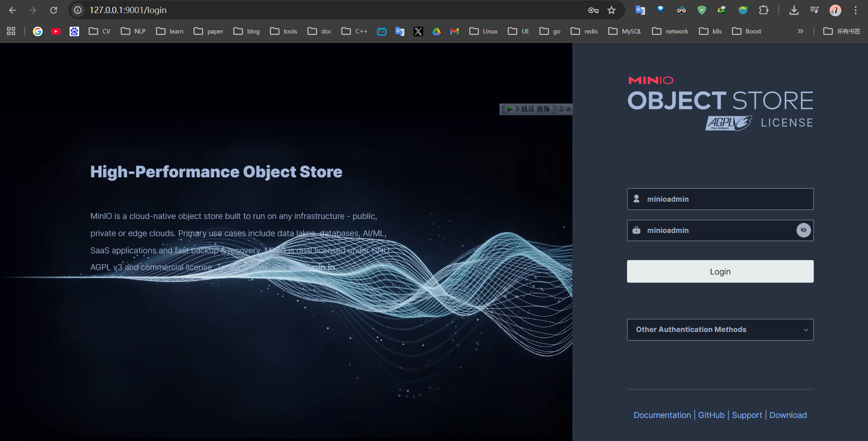Open the Gmail bookmark
The image size is (868, 441).
(455, 31)
